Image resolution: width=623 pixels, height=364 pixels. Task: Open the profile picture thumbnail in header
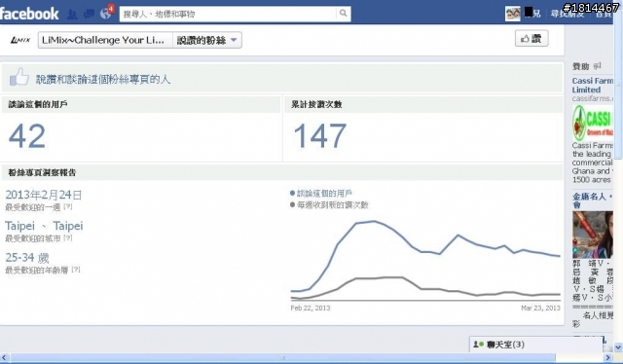[513, 14]
